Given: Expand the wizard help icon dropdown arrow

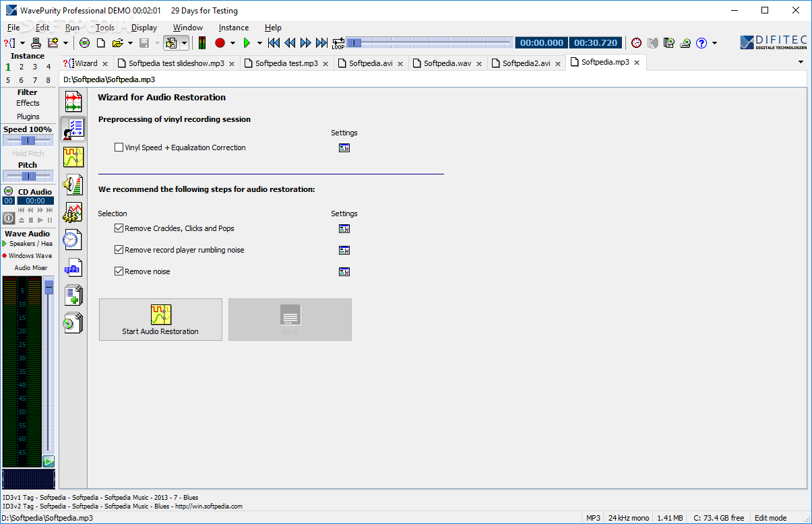Looking at the screenshot, I should click(x=22, y=43).
